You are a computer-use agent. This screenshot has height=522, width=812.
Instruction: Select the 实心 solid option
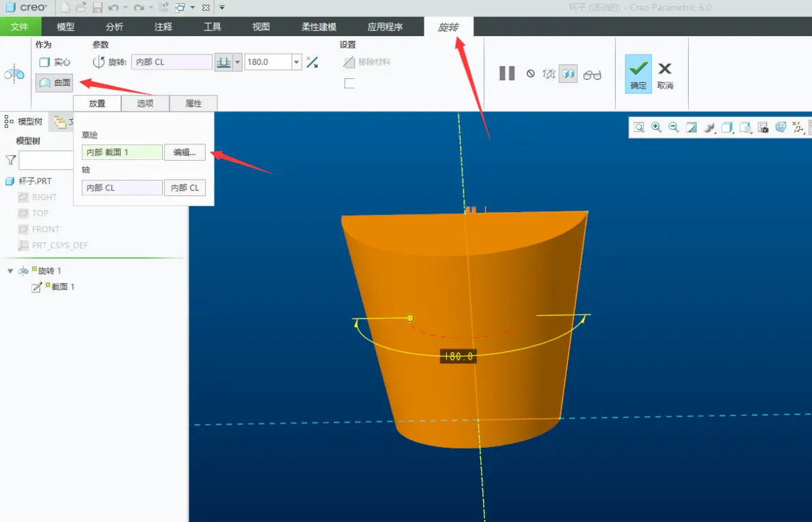click(x=54, y=62)
